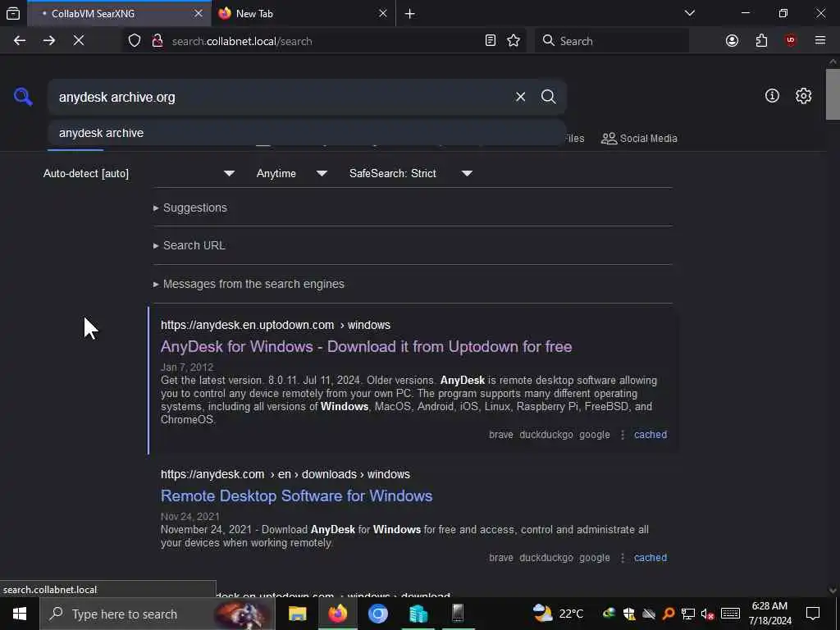Open the Windows notification center
This screenshot has height=630, width=840.
pyautogui.click(x=813, y=614)
